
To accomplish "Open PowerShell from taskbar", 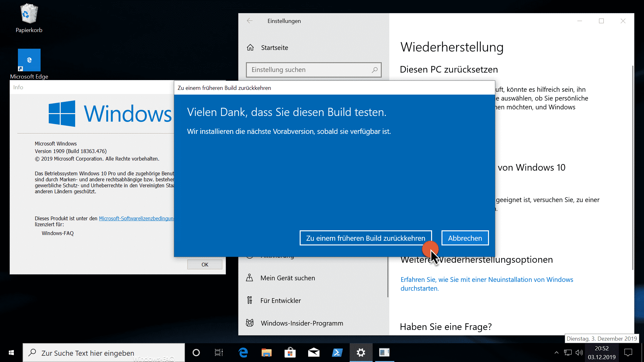I will coord(337,353).
